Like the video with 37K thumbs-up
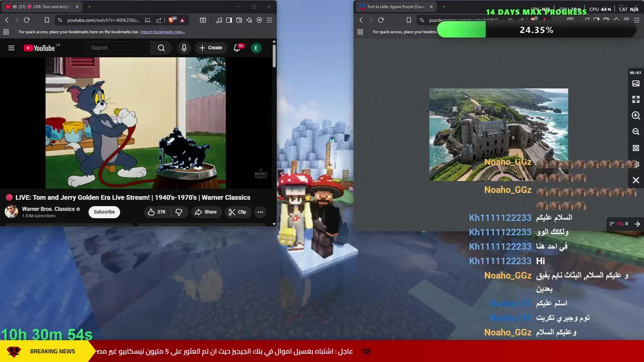 tap(156, 212)
